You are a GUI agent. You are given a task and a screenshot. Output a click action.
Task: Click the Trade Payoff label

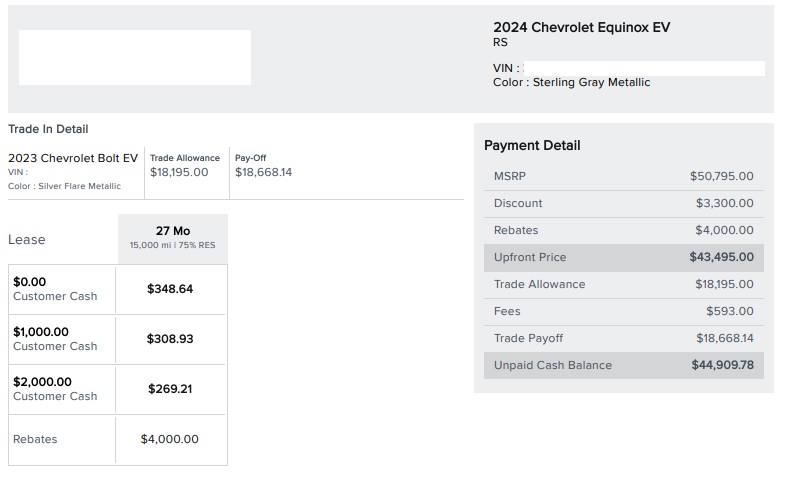528,339
